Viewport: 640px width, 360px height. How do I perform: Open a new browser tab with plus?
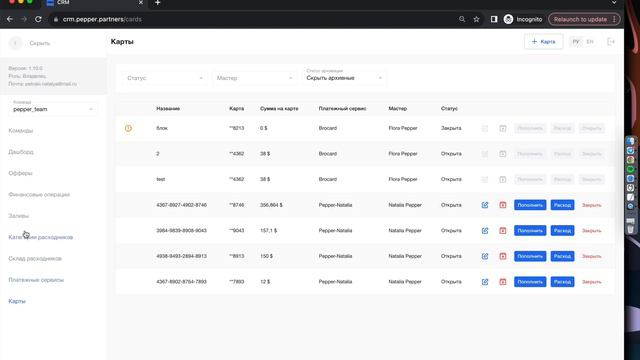158,3
